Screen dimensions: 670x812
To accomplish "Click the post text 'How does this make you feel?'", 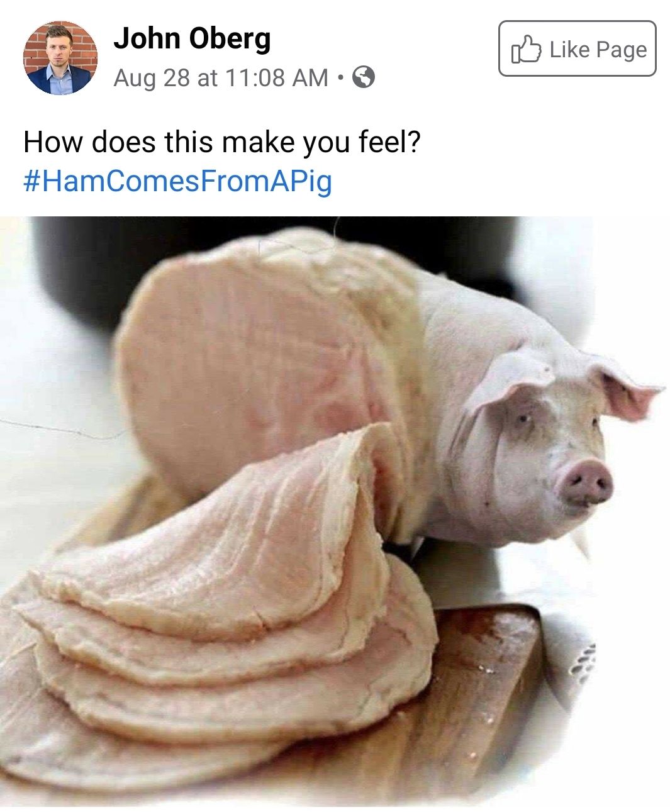I will click(x=221, y=142).
